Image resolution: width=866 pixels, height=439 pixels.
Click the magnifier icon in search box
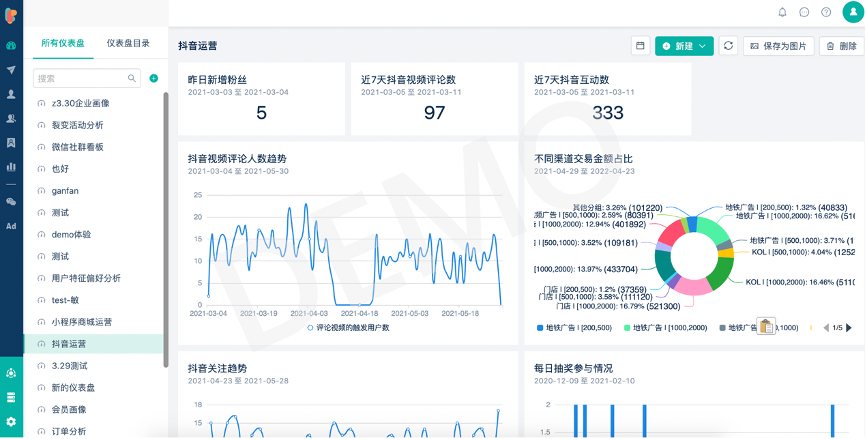[x=132, y=78]
